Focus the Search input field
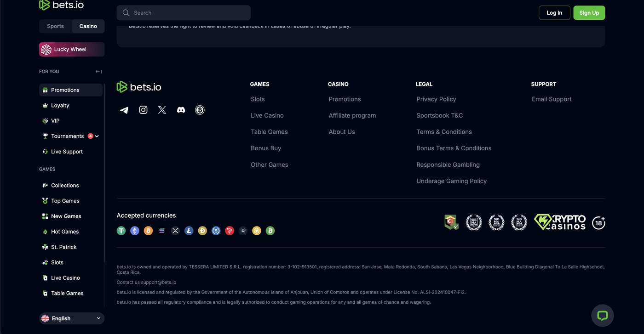The height and width of the screenshot is (334, 644). (184, 13)
